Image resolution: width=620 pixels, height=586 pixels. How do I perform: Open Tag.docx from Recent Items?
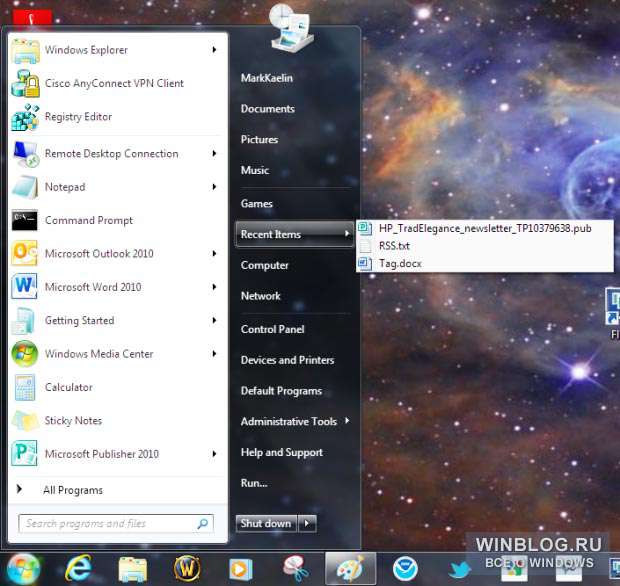tap(485, 263)
